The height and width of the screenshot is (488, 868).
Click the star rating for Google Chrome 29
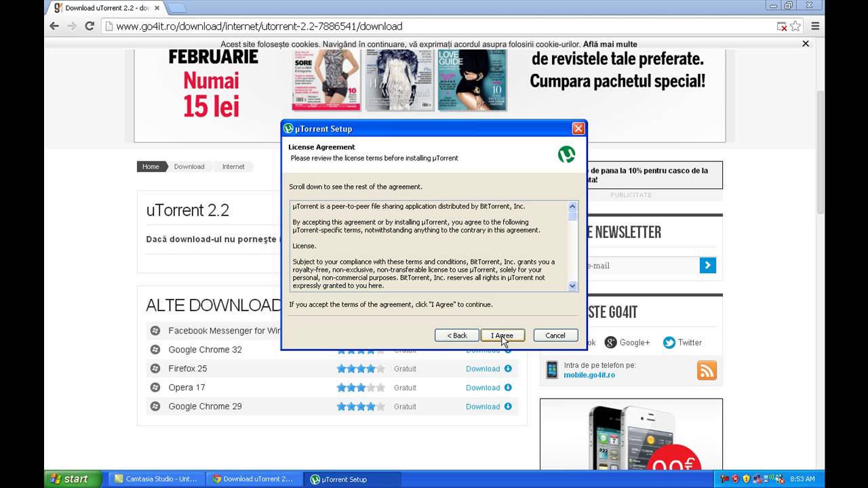(x=361, y=407)
